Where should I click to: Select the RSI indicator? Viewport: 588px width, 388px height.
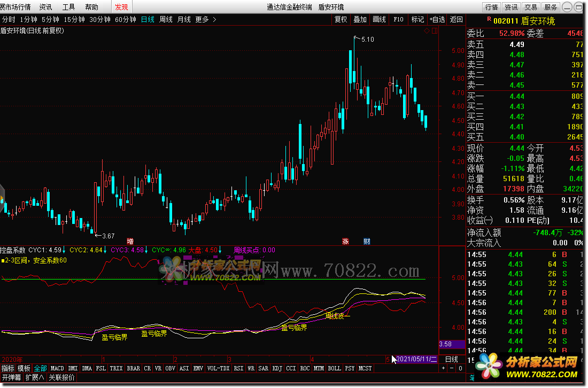point(238,368)
